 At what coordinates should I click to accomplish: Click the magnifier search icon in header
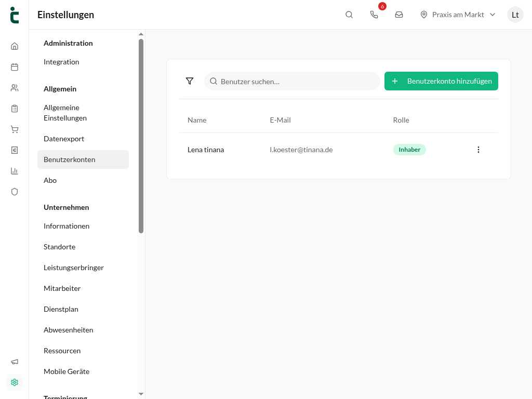pyautogui.click(x=349, y=15)
